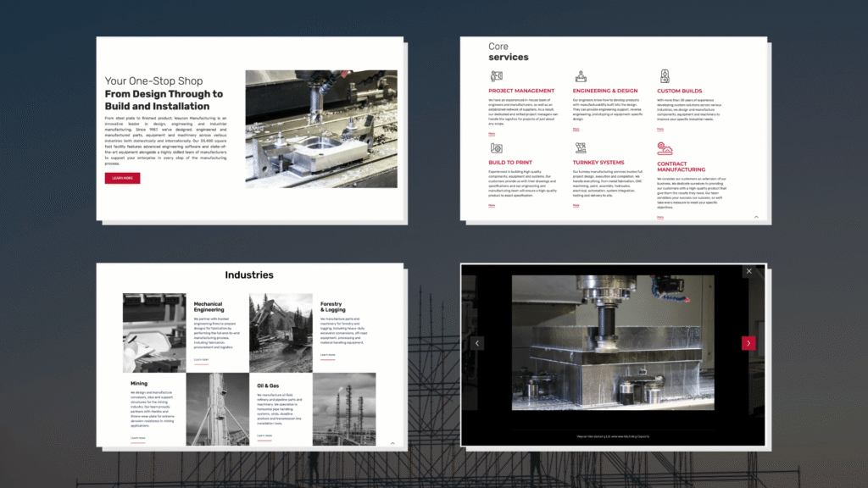Screen dimensions: 868x488
Task: Select the Oil & Gas industry title
Action: click(x=268, y=385)
